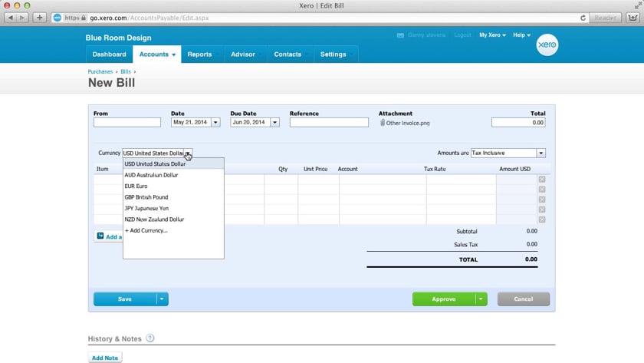Click the Xero round logo

547,45
